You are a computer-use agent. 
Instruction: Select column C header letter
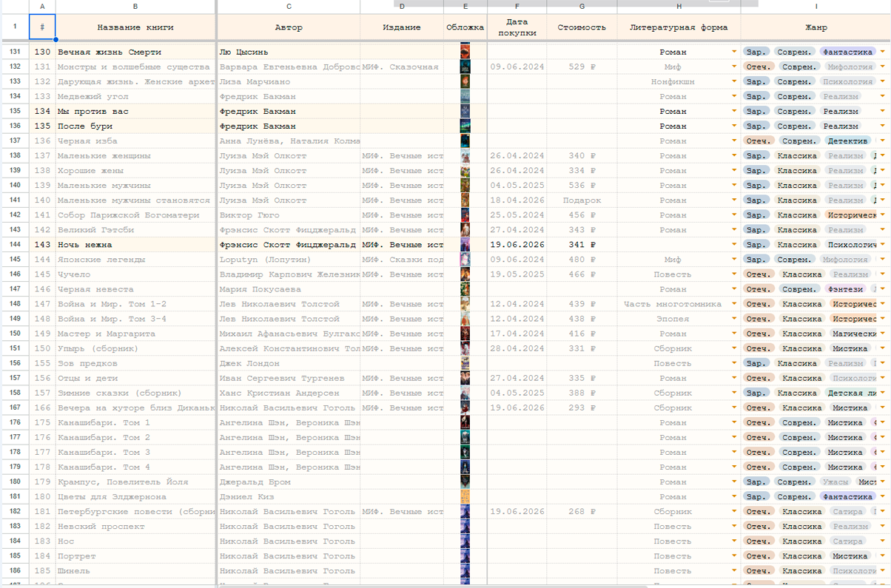tap(289, 6)
